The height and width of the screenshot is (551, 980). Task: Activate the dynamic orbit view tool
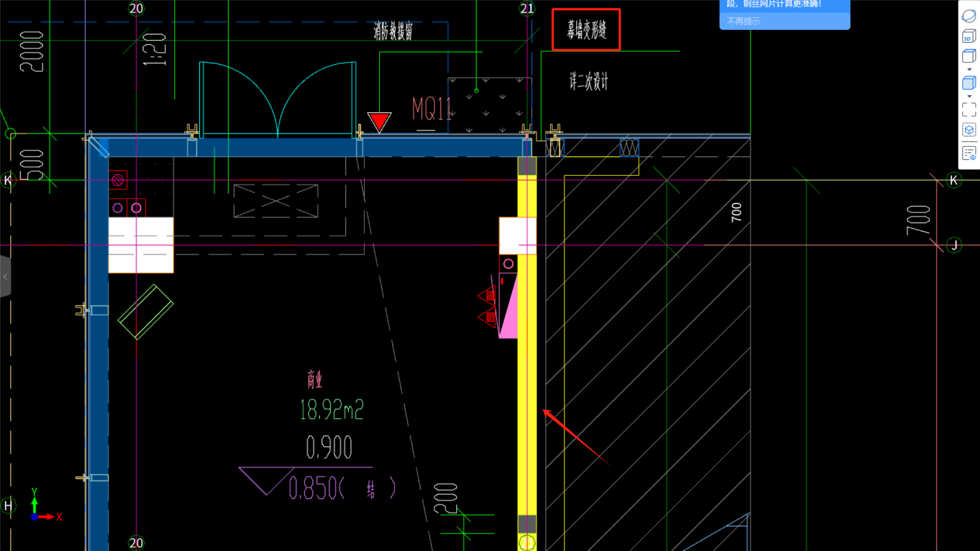click(969, 16)
